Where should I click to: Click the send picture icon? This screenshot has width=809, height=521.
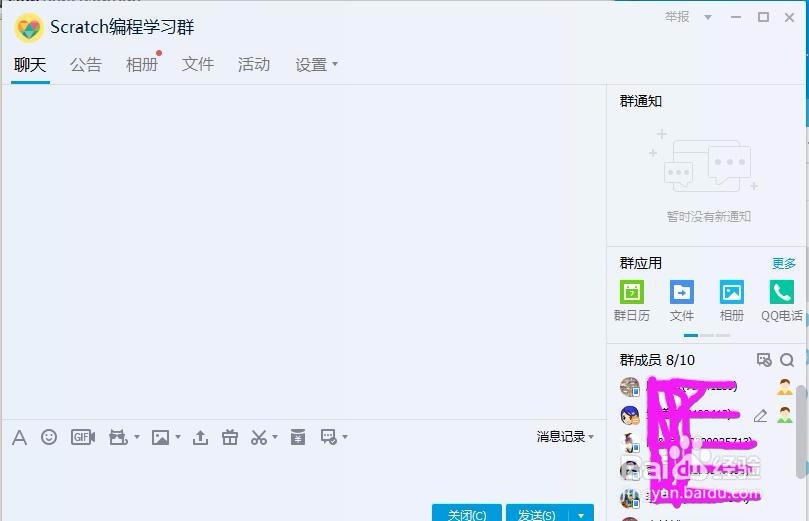pyautogui.click(x=160, y=437)
